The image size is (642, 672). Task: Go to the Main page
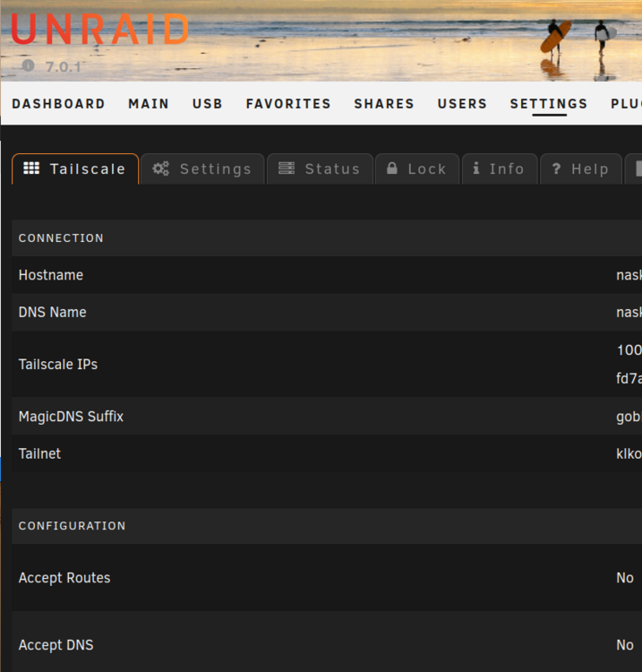click(x=149, y=104)
